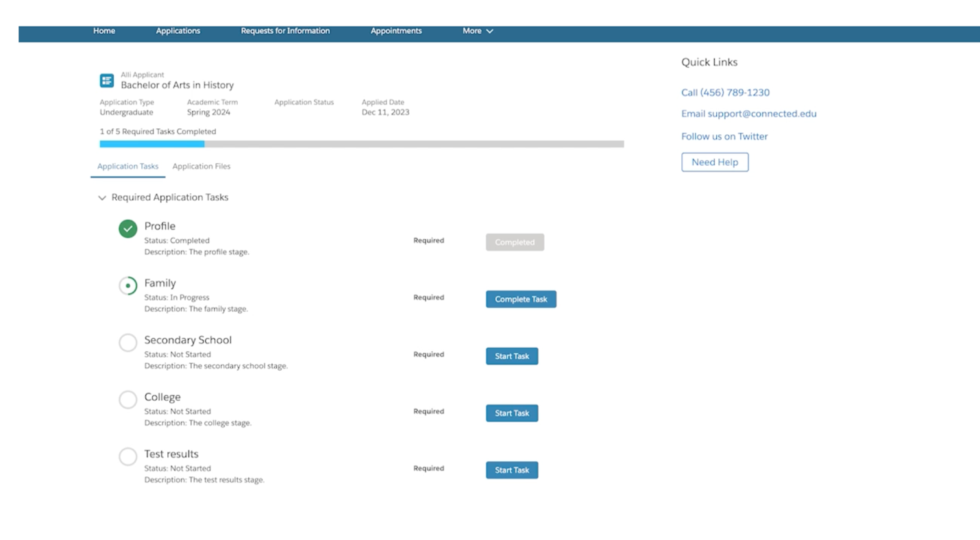The width and height of the screenshot is (980, 540).
Task: Open the Applications menu item
Action: coord(178,31)
